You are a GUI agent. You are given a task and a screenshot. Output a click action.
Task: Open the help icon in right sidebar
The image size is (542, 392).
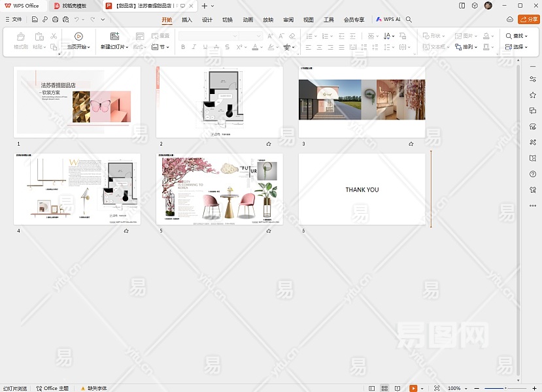pos(533,174)
